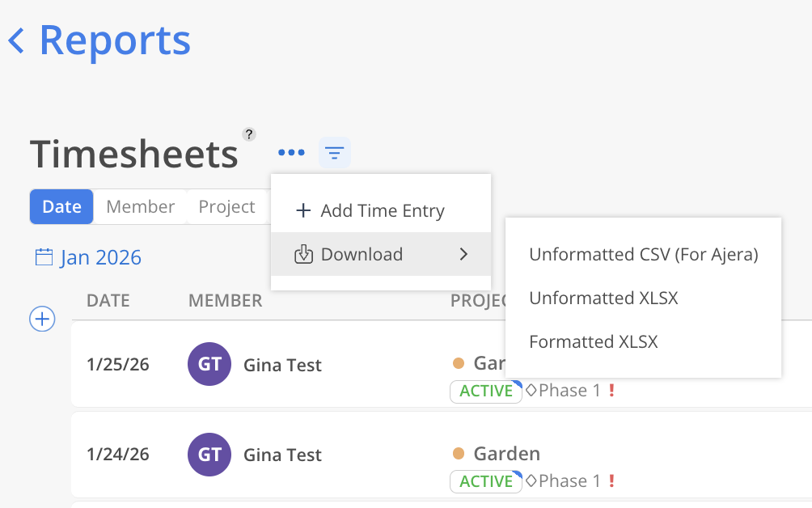
Task: Choose Unformatted CSV (For Ajera)
Action: 643,255
